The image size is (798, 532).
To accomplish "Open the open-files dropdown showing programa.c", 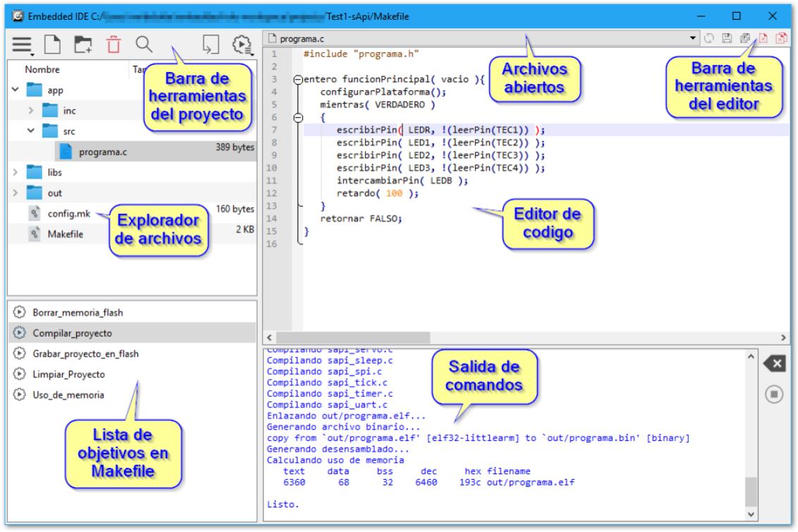I will [481, 39].
